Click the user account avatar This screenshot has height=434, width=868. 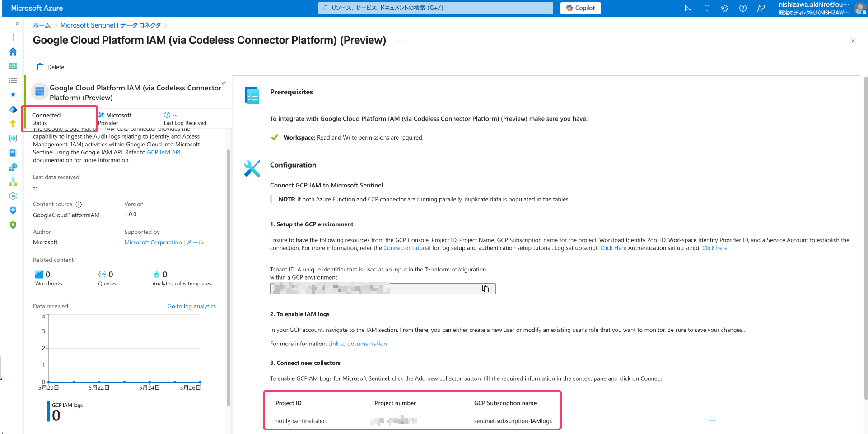(x=860, y=8)
